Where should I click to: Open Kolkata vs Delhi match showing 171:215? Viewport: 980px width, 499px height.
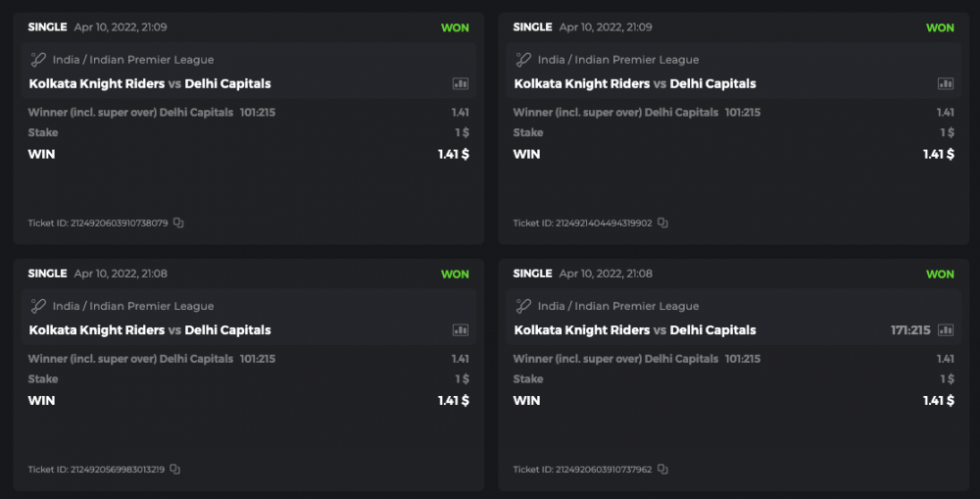(635, 330)
